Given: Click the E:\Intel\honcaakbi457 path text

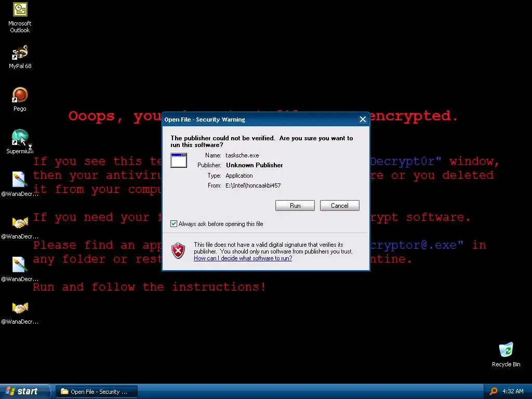Looking at the screenshot, I should click(x=253, y=185).
